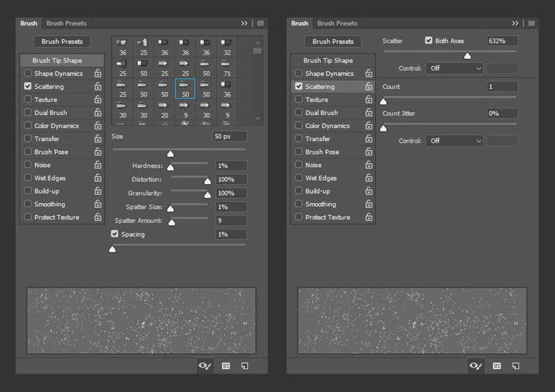Open Preset Manager icon in right panel footer
Image resolution: width=555 pixels, height=392 pixels.
[497, 366]
